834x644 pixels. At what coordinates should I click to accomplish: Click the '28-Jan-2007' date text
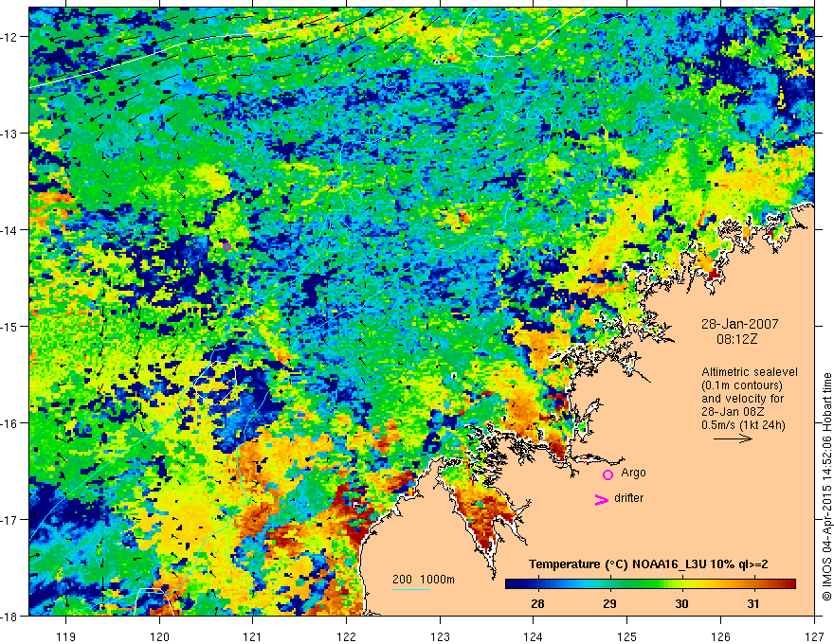740,324
